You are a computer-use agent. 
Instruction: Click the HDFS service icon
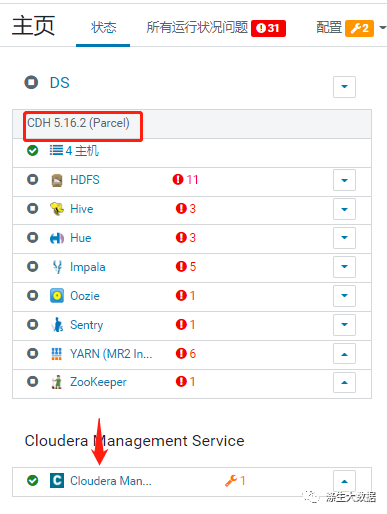(x=57, y=180)
